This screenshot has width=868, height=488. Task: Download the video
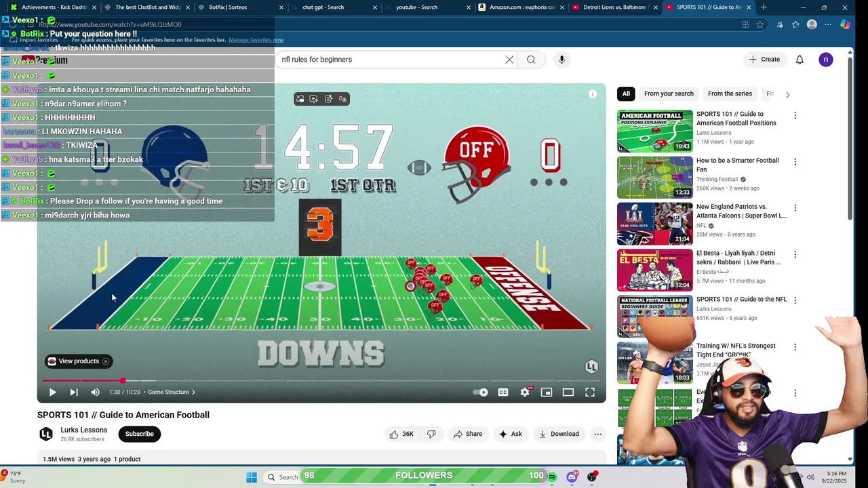point(559,434)
